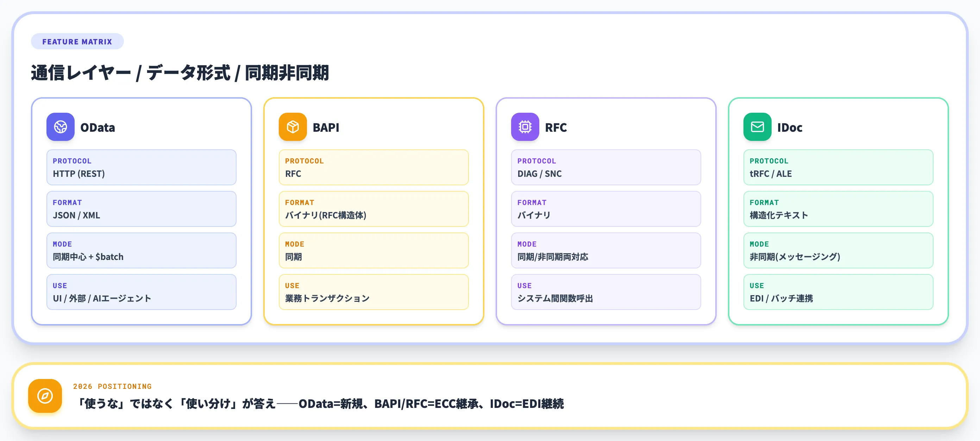Image resolution: width=980 pixels, height=441 pixels.
Task: Click the RFC card title
Action: [x=556, y=127]
